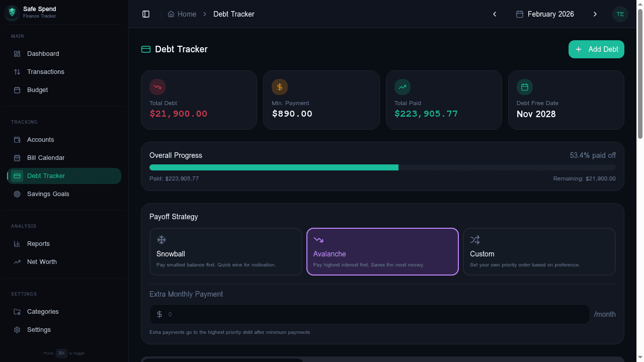Open the Dashboard from the sidebar
Screen dimensions: 644x362
[43, 53]
